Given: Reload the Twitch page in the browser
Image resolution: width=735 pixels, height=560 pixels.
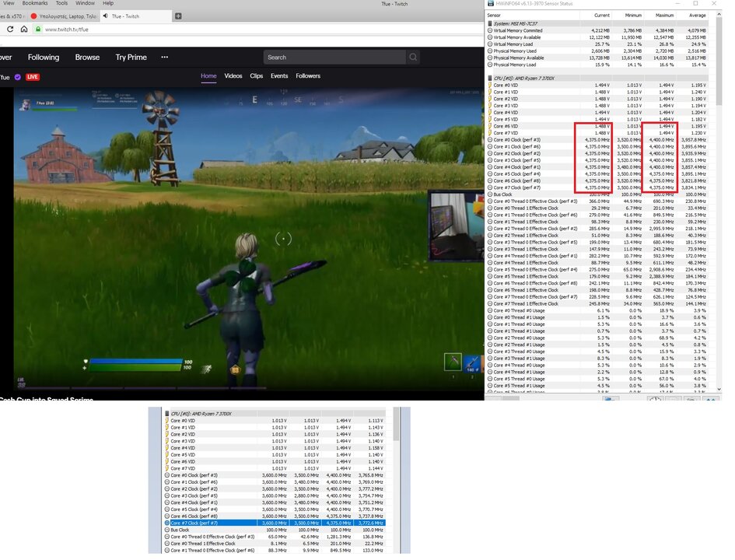Looking at the screenshot, I should tap(10, 29).
